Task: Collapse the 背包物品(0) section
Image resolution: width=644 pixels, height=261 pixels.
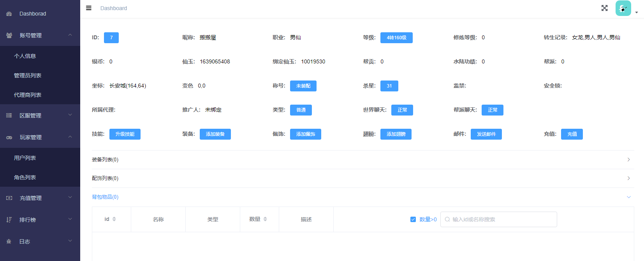Action: coord(362,197)
